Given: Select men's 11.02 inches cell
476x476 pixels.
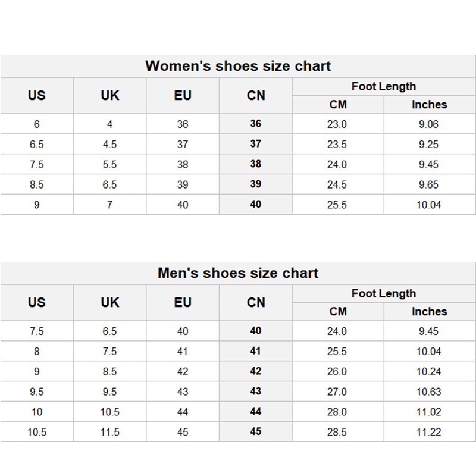Looking at the screenshot, I should 430,412.
